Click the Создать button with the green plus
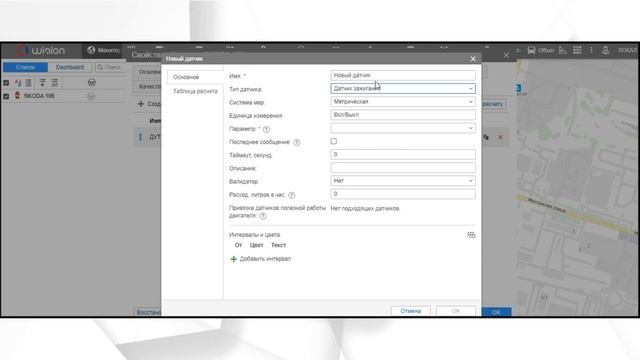The height and width of the screenshot is (360, 640). click(x=149, y=104)
